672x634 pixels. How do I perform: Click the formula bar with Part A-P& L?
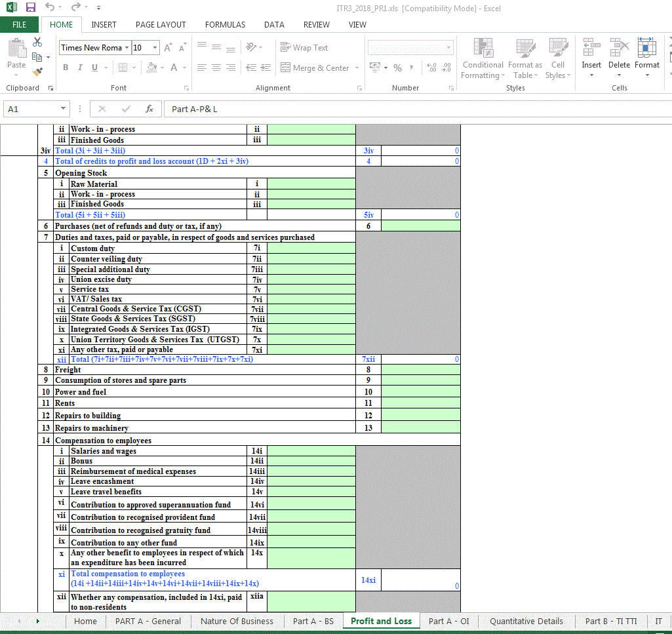coord(418,109)
